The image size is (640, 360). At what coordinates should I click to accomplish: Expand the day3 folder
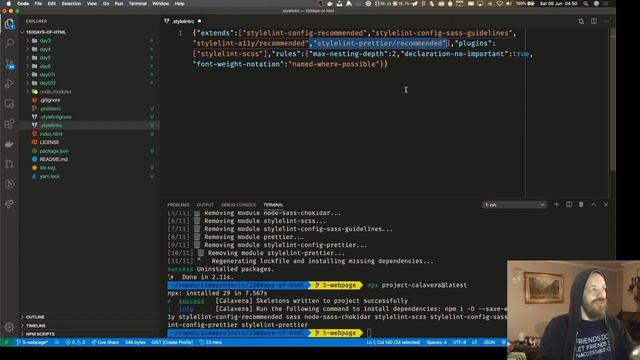point(45,40)
